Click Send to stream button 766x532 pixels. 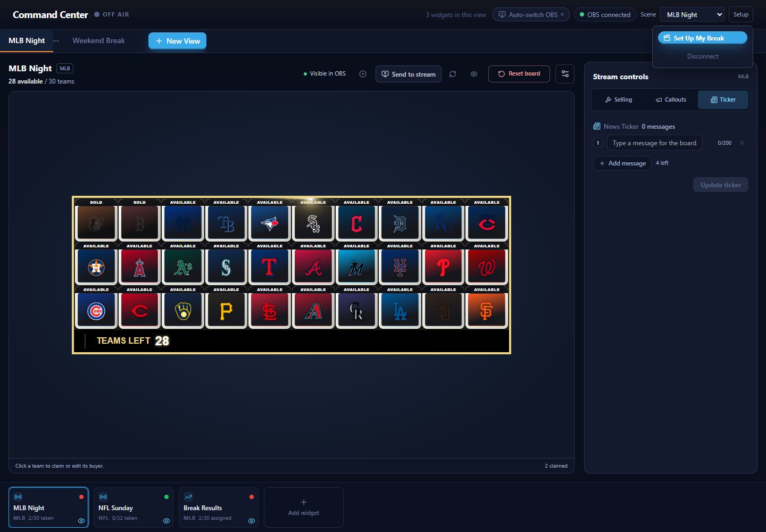click(409, 74)
